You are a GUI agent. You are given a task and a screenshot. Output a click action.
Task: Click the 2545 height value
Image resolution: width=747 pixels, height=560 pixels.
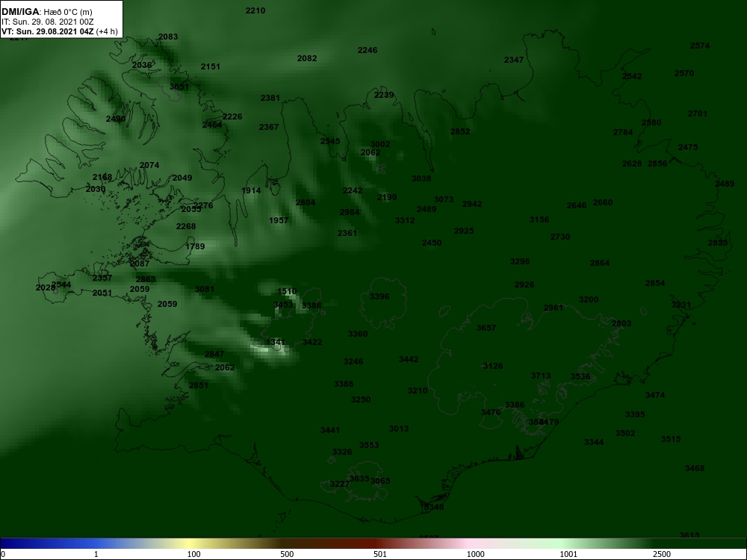tap(330, 141)
